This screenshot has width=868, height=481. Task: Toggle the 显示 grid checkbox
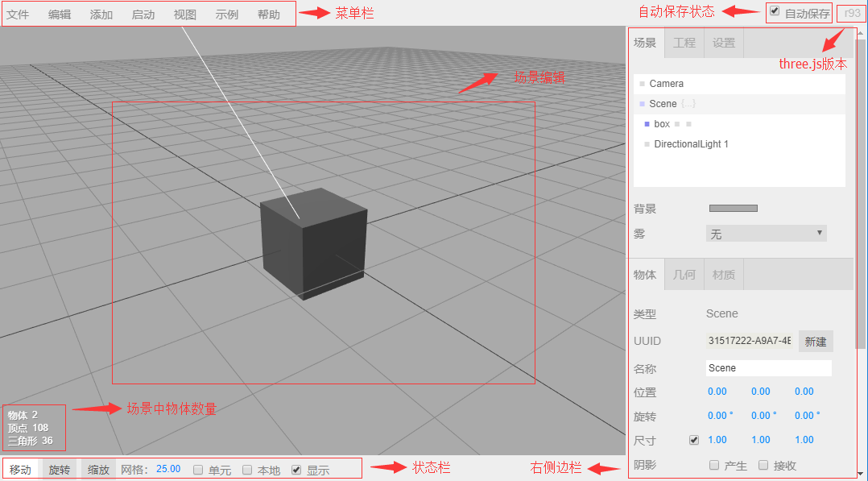tap(296, 470)
